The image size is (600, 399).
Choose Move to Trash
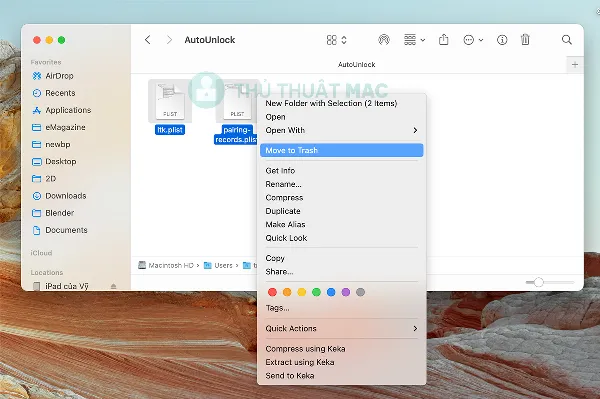click(x=341, y=150)
